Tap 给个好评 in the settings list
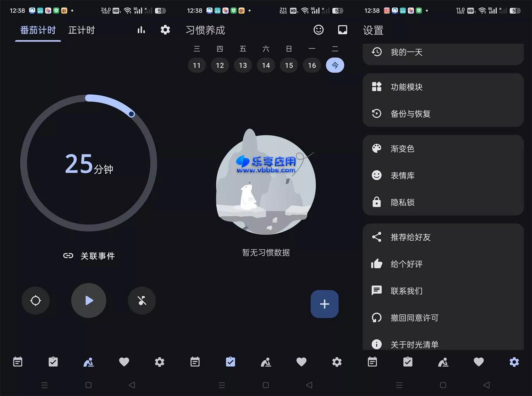Screen dimensions: 532x396 coord(407,264)
